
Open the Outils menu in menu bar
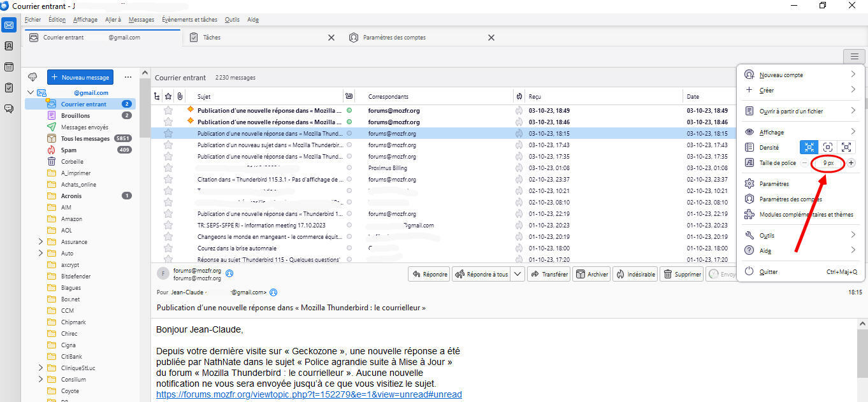coord(232,20)
